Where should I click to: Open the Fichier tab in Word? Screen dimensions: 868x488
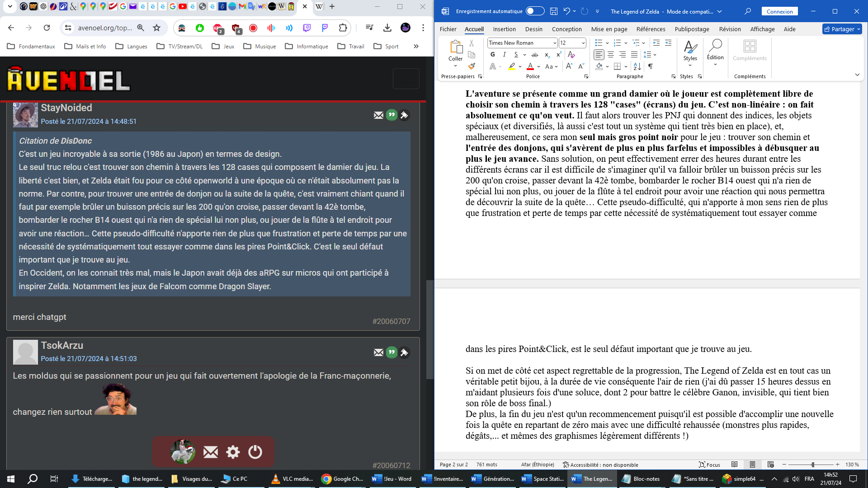coord(448,29)
